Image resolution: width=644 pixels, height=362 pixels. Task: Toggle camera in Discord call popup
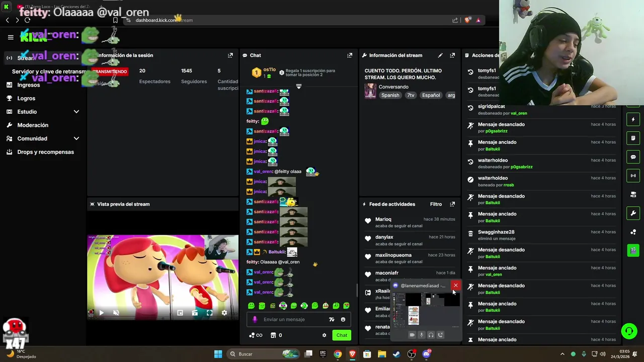pos(412,335)
